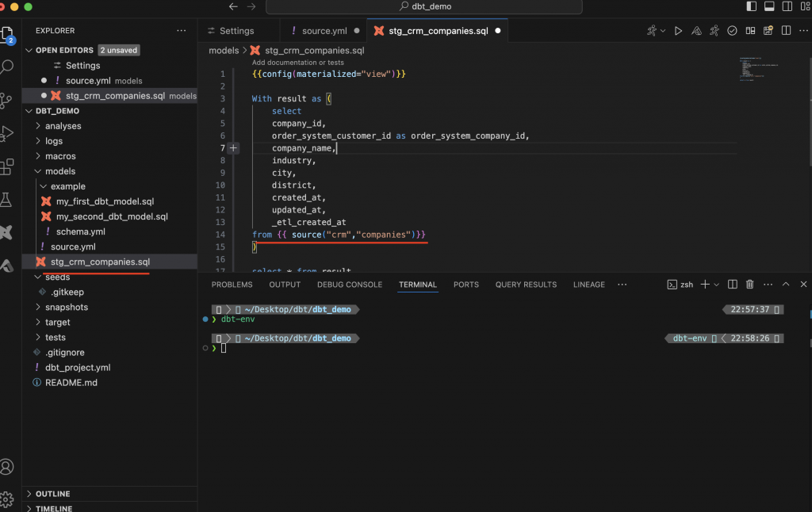
Task: Open a new terminal with the plus icon
Action: coord(705,285)
